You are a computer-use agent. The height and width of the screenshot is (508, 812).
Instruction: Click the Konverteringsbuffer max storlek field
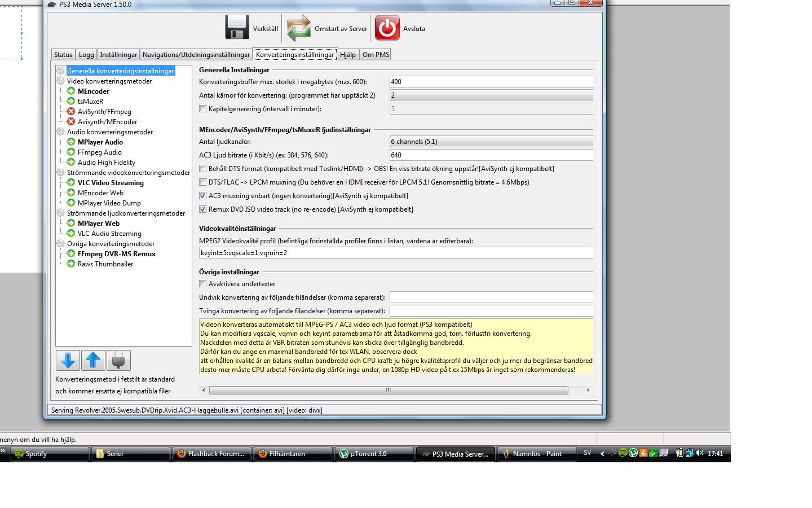coord(491,82)
